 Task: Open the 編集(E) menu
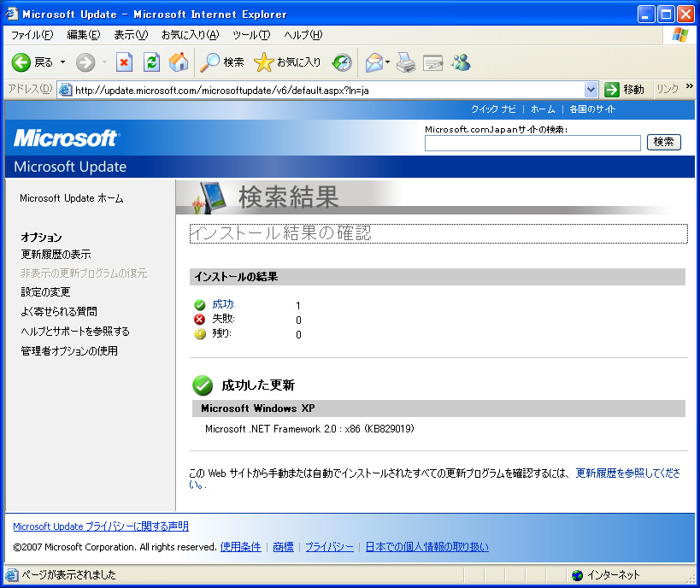pyautogui.click(x=84, y=35)
